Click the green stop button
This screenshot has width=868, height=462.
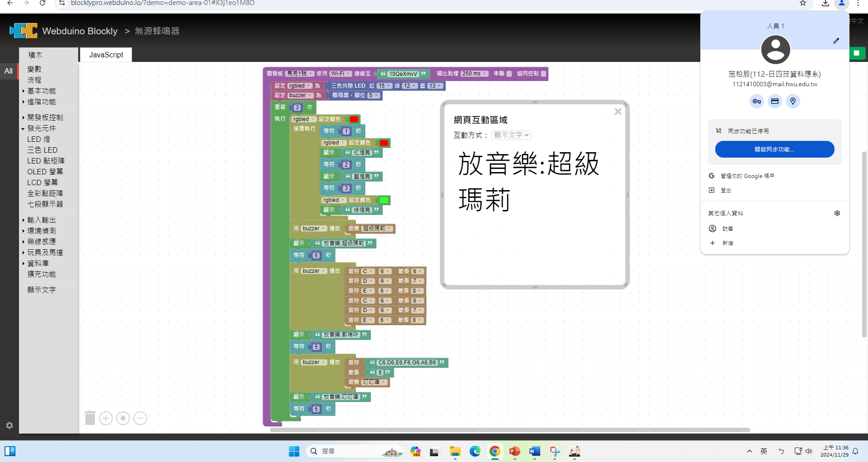point(856,53)
